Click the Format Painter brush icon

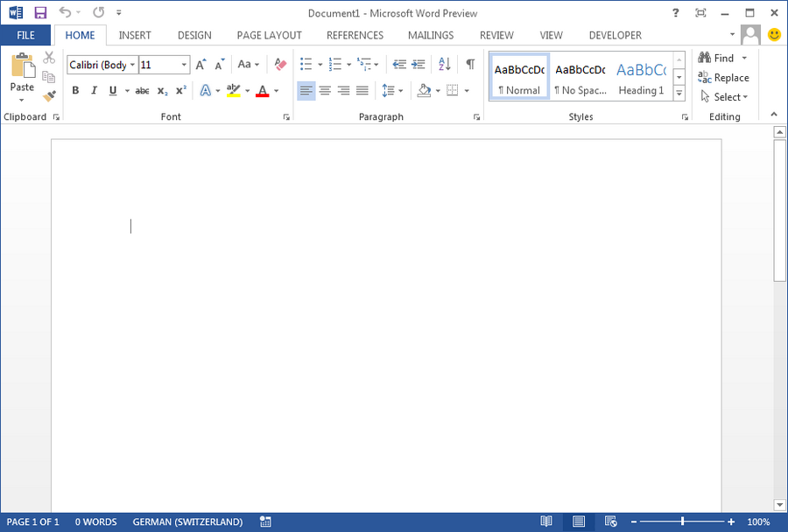(x=49, y=96)
